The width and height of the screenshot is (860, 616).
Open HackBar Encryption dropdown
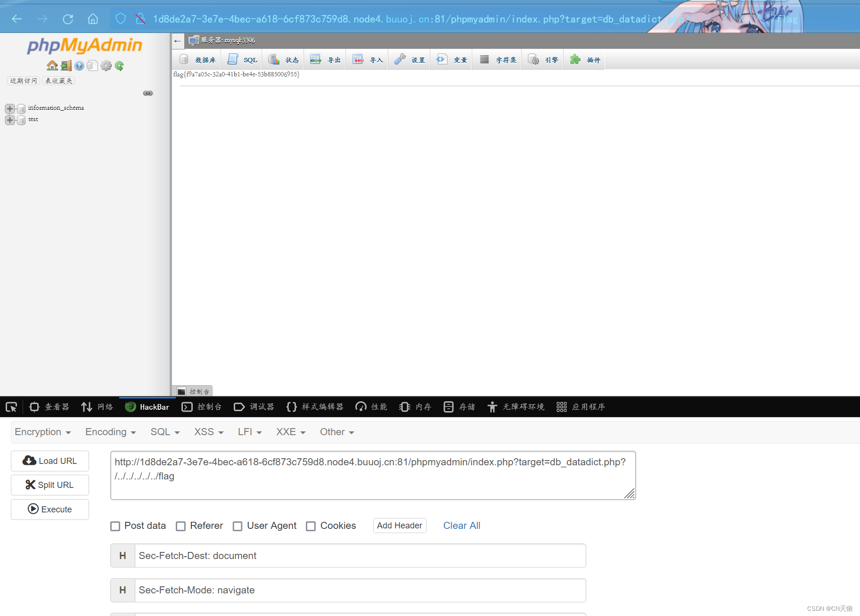pos(43,432)
